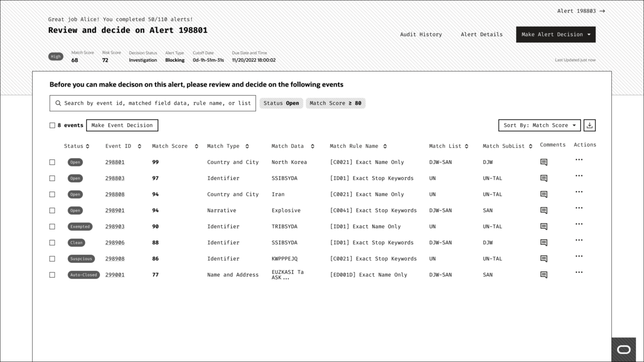
Task: Check the box for event 298908
Action: click(52, 259)
